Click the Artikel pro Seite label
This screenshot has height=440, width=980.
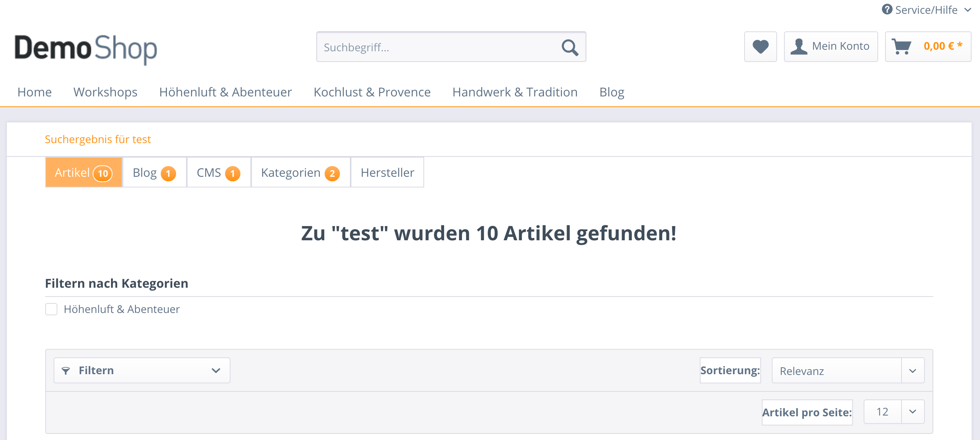click(x=807, y=412)
